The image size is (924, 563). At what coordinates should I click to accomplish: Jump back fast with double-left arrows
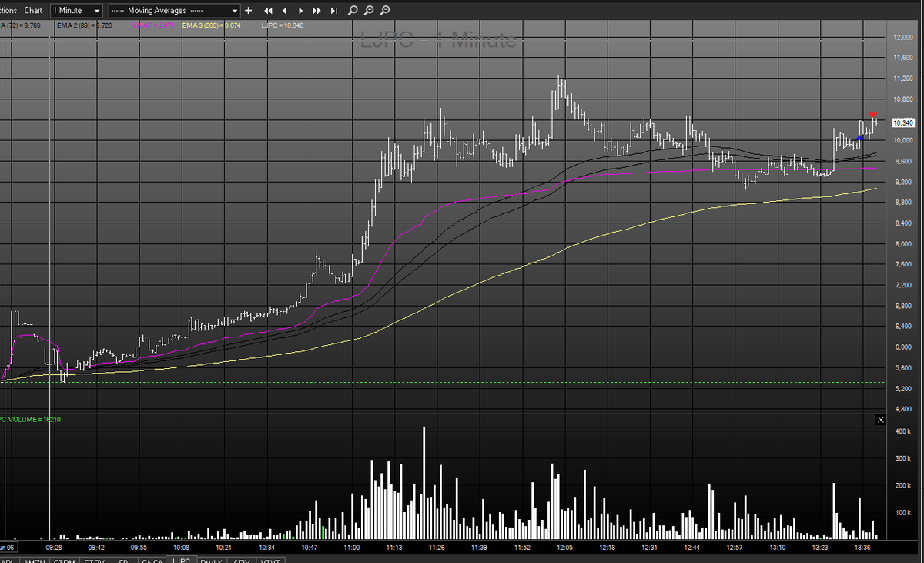click(268, 11)
